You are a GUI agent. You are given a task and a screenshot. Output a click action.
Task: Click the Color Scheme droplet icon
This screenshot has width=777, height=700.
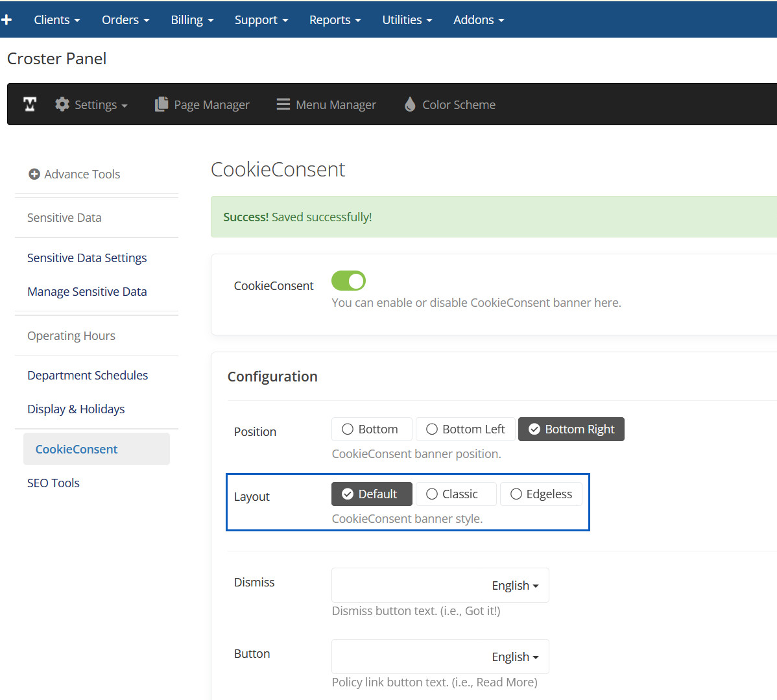(x=410, y=104)
